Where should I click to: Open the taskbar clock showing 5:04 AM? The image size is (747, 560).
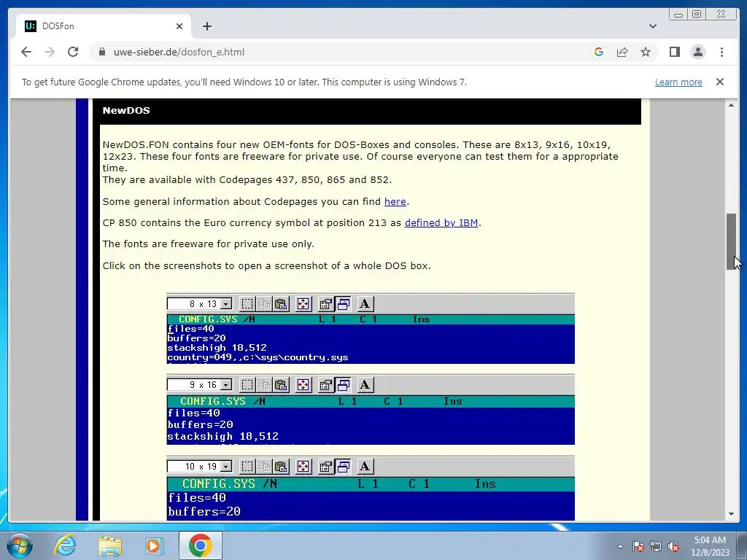tap(710, 546)
